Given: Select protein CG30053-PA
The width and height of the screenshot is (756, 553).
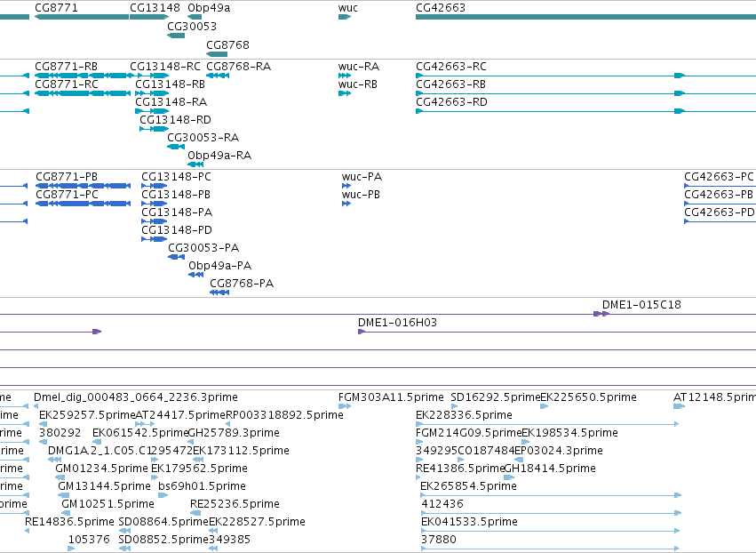Looking at the screenshot, I should click(x=203, y=248).
